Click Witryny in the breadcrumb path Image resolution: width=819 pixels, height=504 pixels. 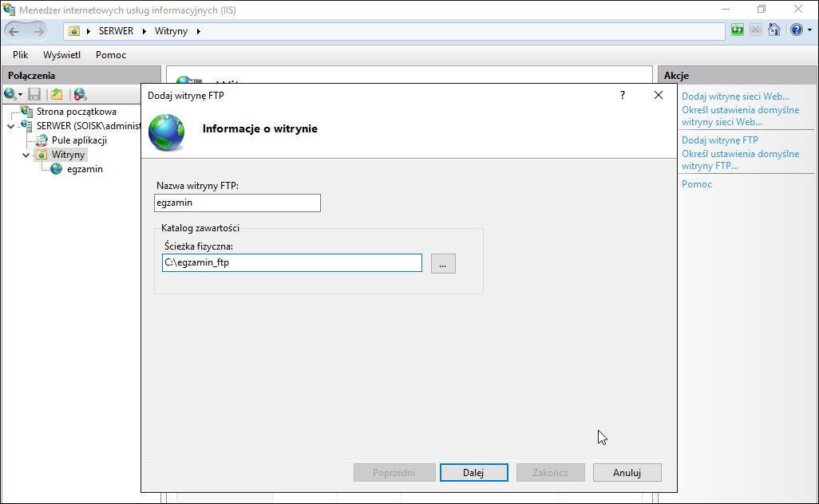(x=171, y=31)
